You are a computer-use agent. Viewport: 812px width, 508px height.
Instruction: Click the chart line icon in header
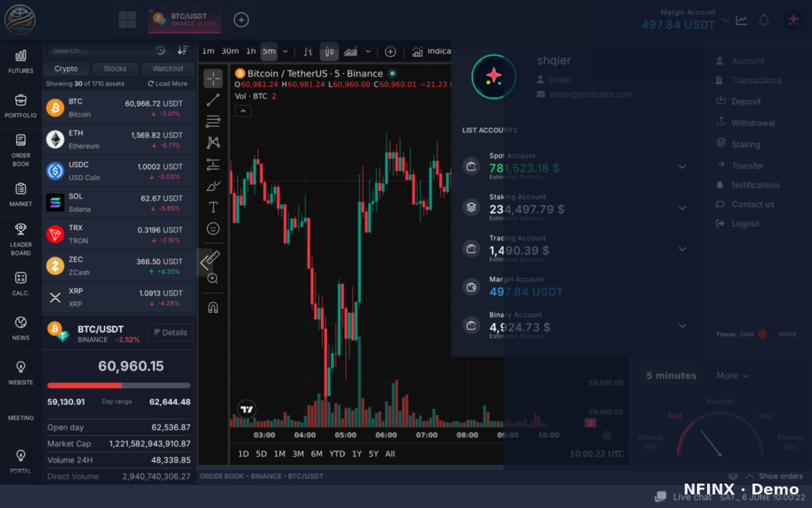pos(742,20)
